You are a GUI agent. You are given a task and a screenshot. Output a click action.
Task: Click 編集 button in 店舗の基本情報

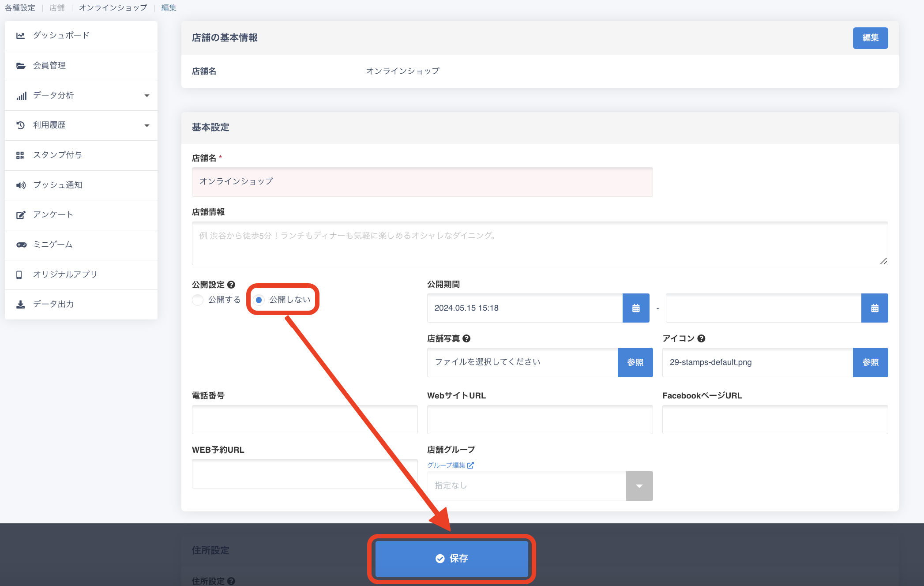click(x=870, y=38)
